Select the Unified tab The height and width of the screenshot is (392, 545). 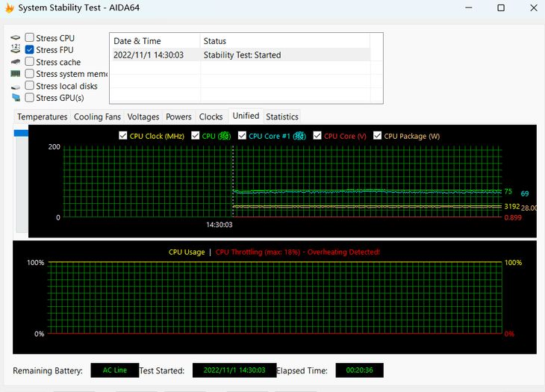coord(246,116)
